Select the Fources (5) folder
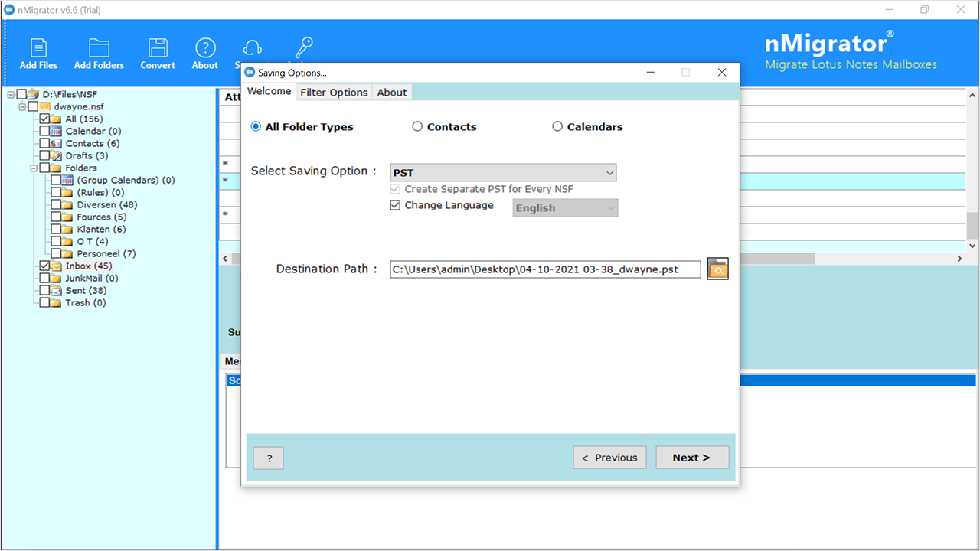Screen dimensions: 980x551 point(102,217)
